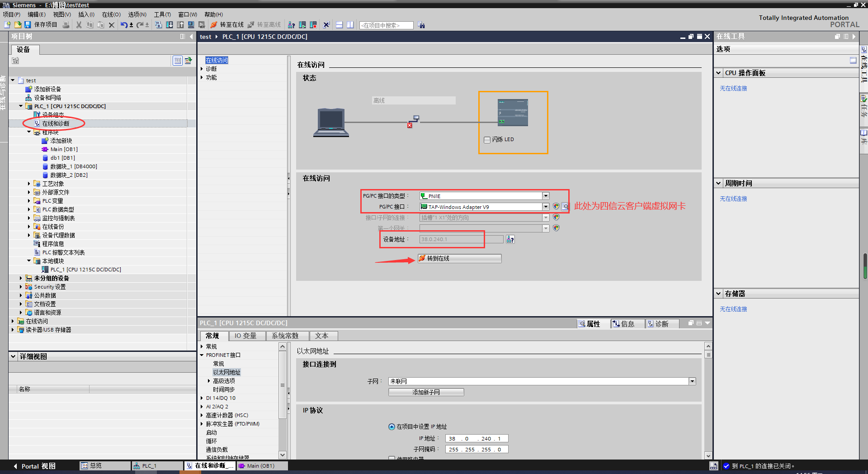Click the upload from device icon
Image resolution: width=868 pixels, height=474 pixels.
[x=180, y=25]
